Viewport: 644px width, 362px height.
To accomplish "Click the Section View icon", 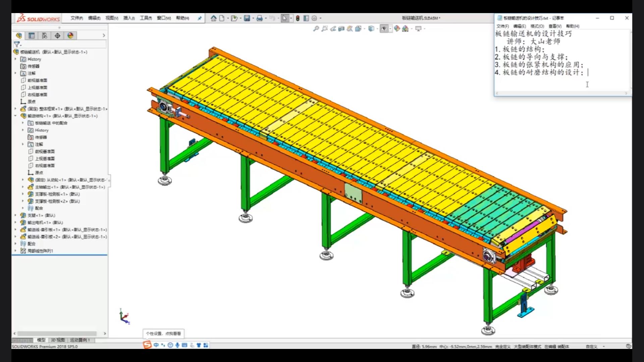I will pos(341,29).
